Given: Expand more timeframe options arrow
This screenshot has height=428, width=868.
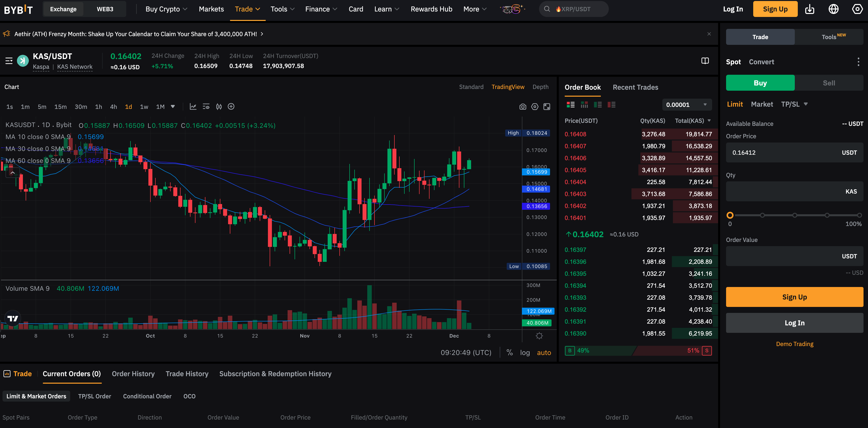Looking at the screenshot, I should 173,106.
